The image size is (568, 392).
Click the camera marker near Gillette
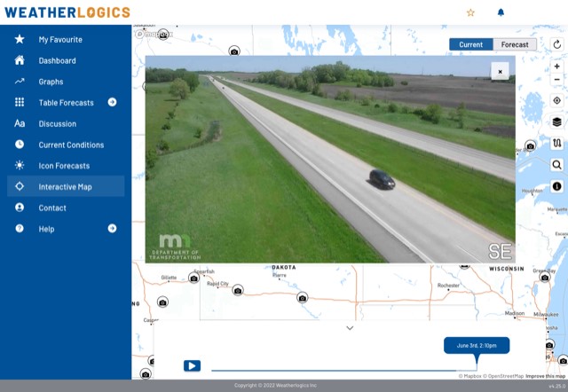[193, 278]
